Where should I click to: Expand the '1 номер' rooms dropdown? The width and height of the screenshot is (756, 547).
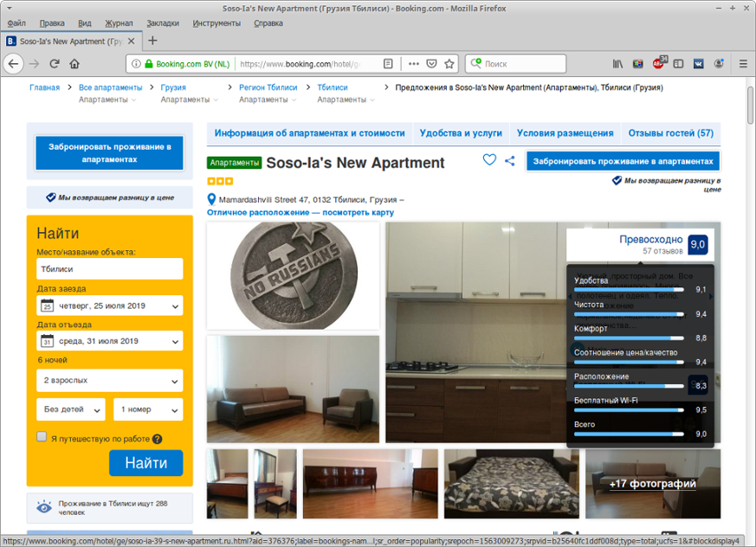click(148, 409)
